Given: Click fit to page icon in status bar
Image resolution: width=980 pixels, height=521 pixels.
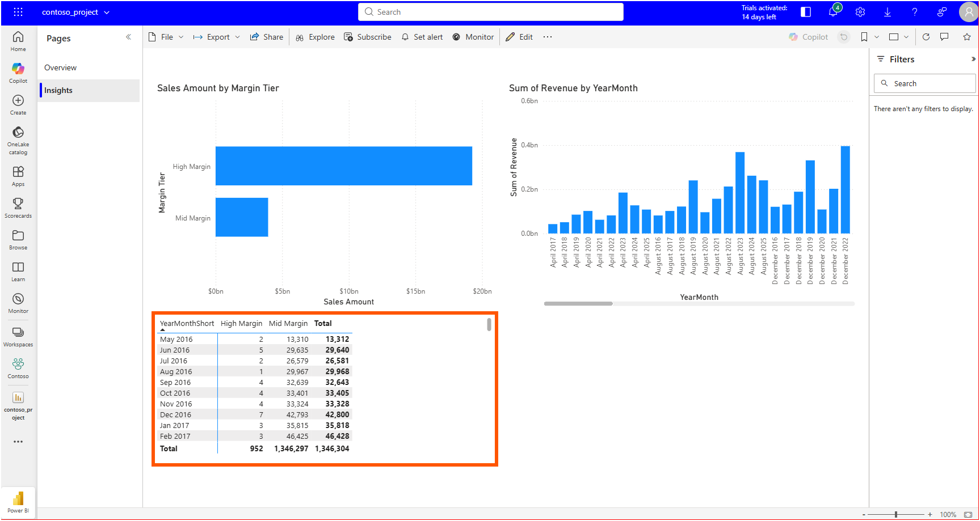Looking at the screenshot, I should (x=968, y=515).
